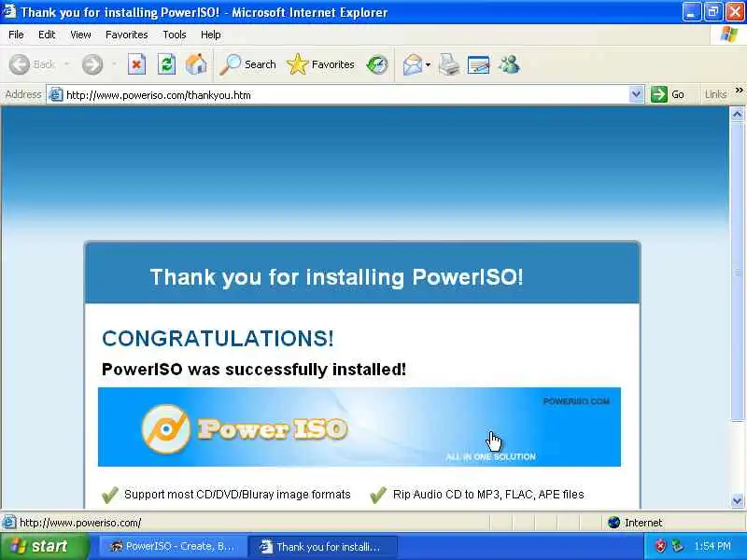Click the PowerISO disc logo
The height and width of the screenshot is (560, 747).
[166, 428]
